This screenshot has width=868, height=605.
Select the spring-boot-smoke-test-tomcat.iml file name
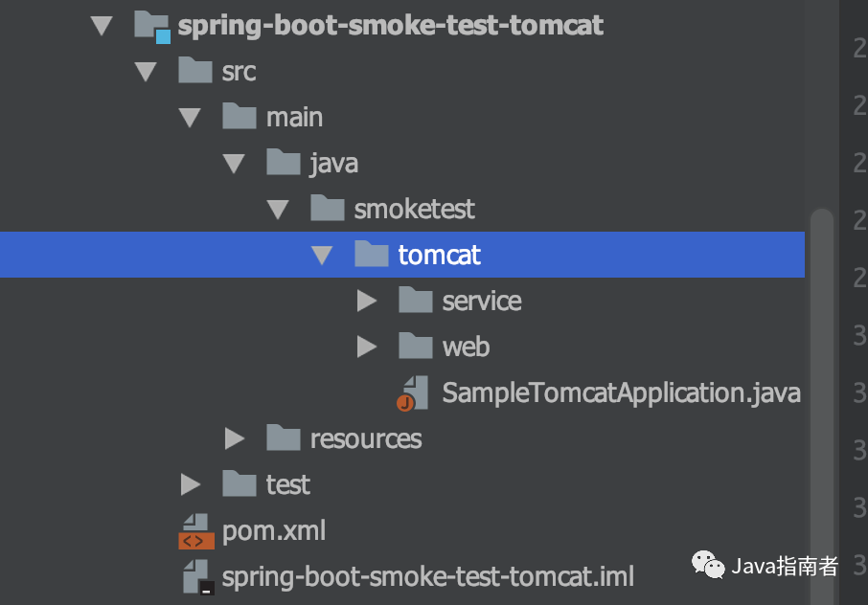pos(427,577)
